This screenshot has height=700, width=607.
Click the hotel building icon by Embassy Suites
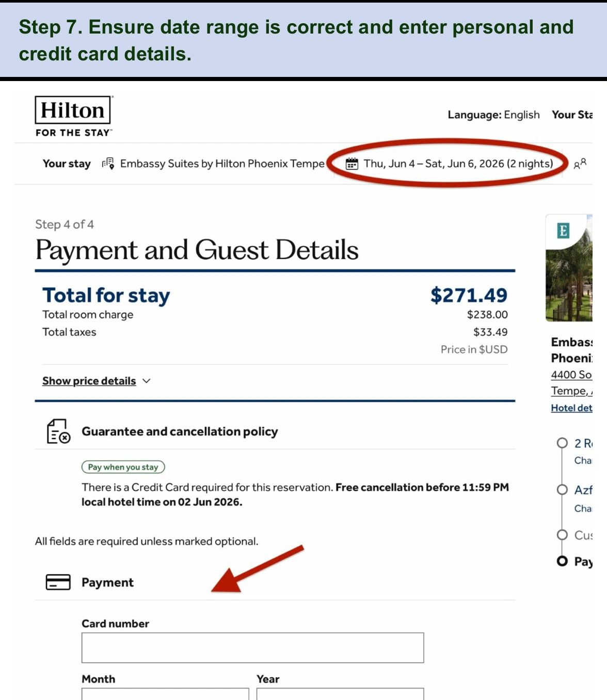coord(108,164)
